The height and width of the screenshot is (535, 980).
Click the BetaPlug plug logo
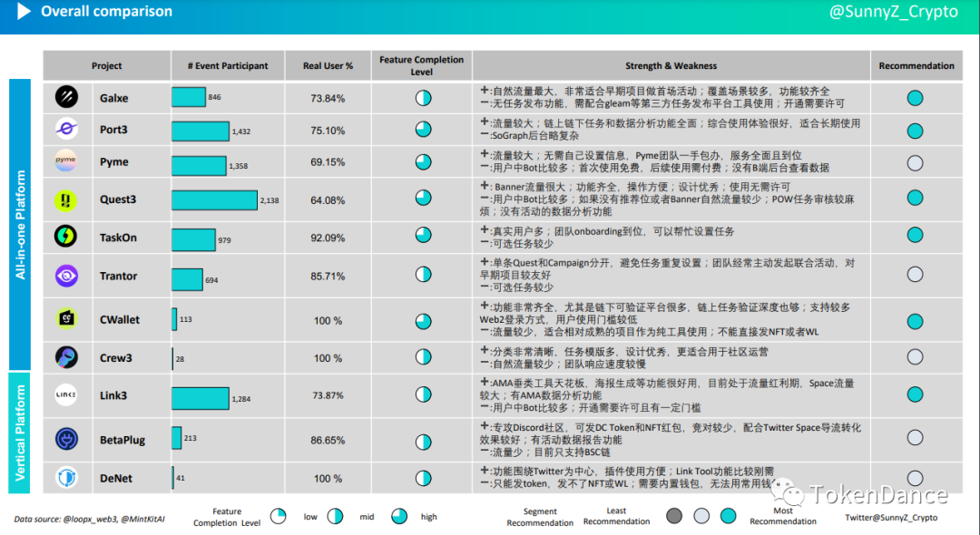click(66, 439)
